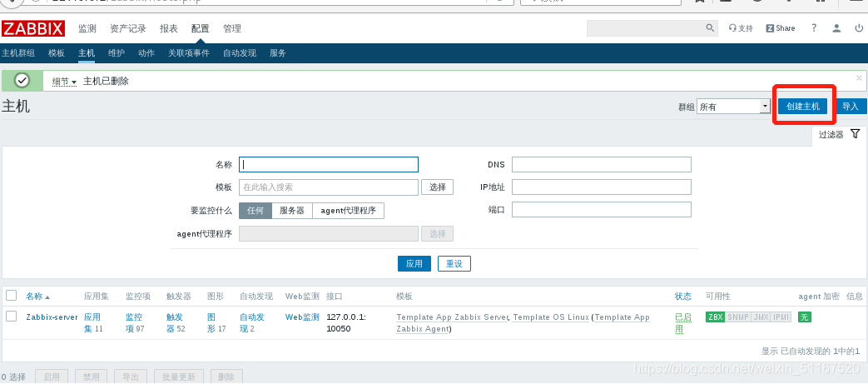Click the SNMP availability badge
Image resolution: width=868 pixels, height=384 pixels.
coord(737,317)
